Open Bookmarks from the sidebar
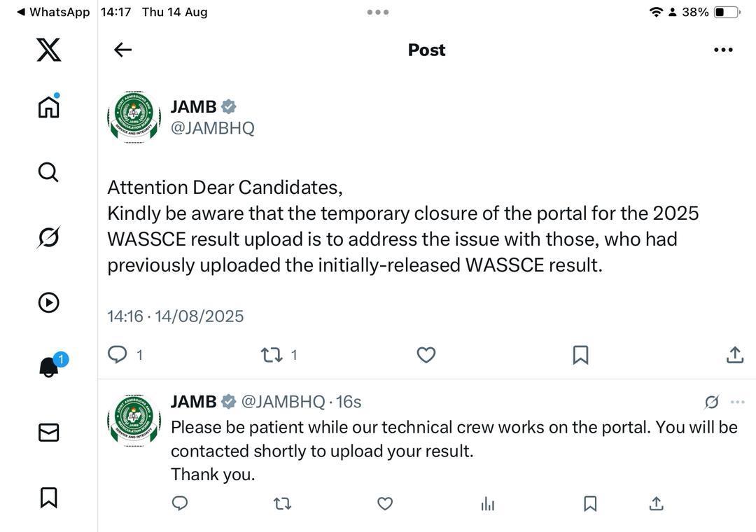Screen dimensions: 756x532 coord(48,498)
